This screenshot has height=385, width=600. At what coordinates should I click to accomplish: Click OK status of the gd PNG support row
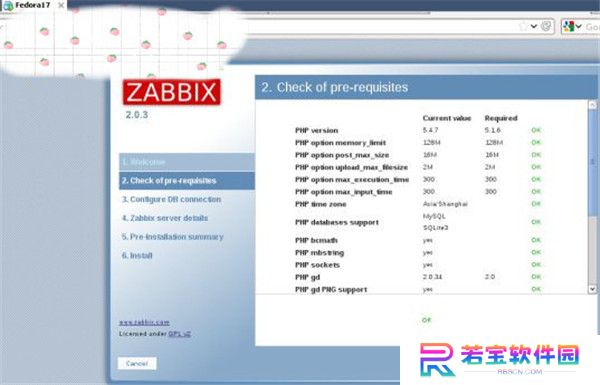click(536, 289)
